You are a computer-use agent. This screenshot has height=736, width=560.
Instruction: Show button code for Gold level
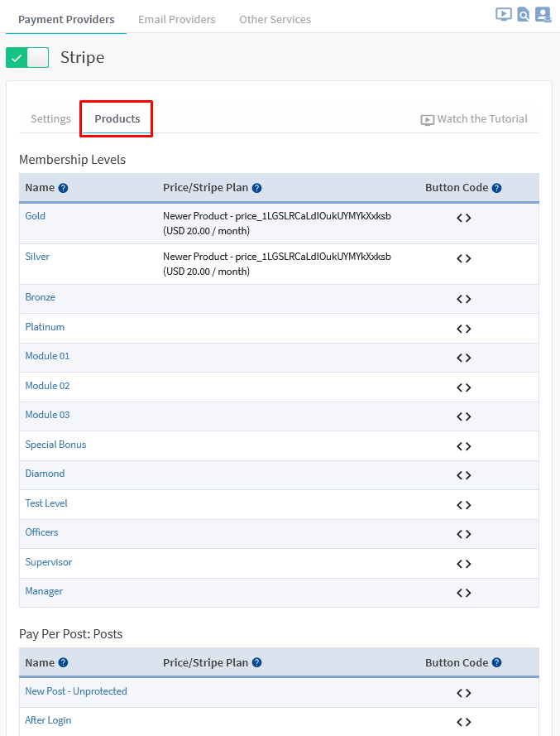(463, 218)
